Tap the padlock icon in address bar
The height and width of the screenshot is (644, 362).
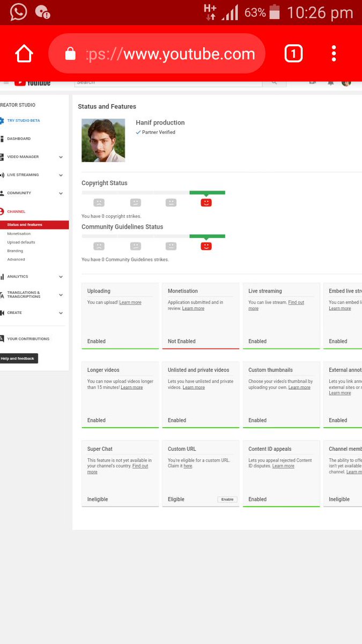70,53
